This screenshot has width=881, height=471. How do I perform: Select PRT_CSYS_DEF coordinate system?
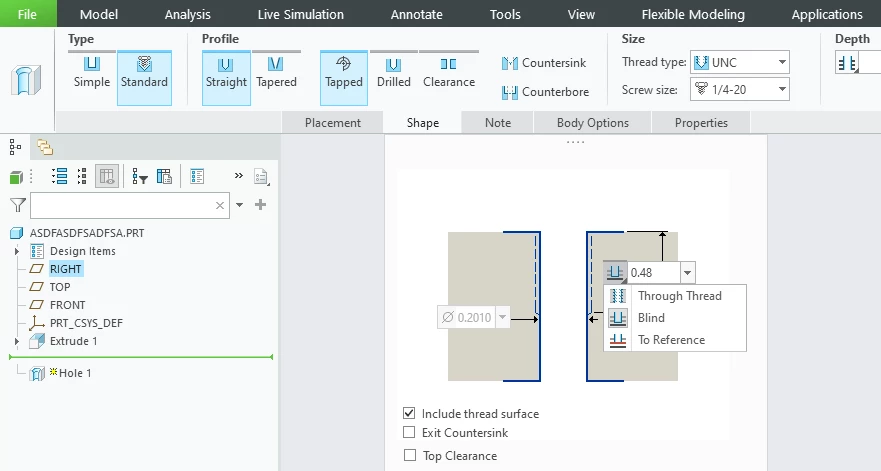[86, 323]
